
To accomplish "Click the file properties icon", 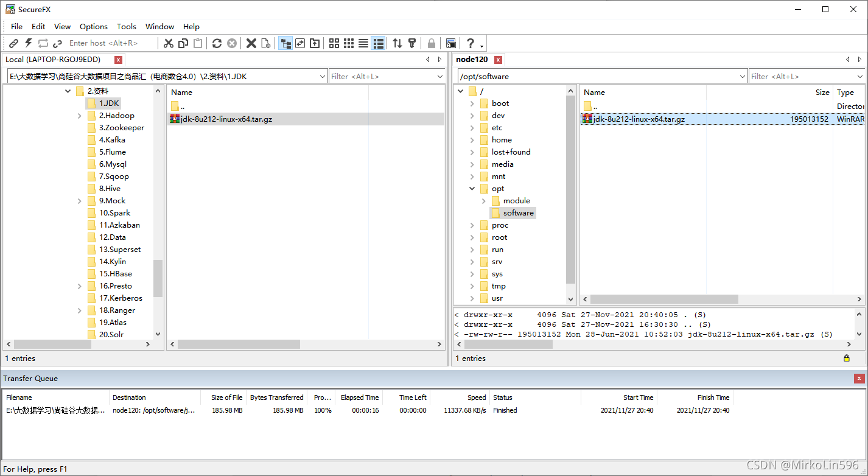I will [265, 43].
